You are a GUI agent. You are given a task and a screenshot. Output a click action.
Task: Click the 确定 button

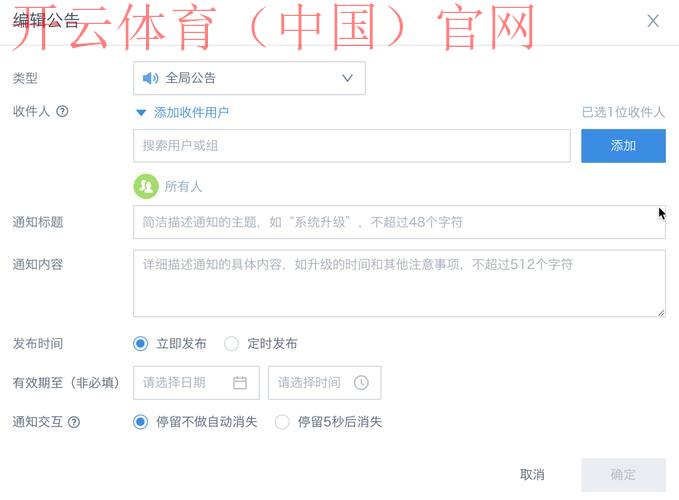click(x=623, y=475)
